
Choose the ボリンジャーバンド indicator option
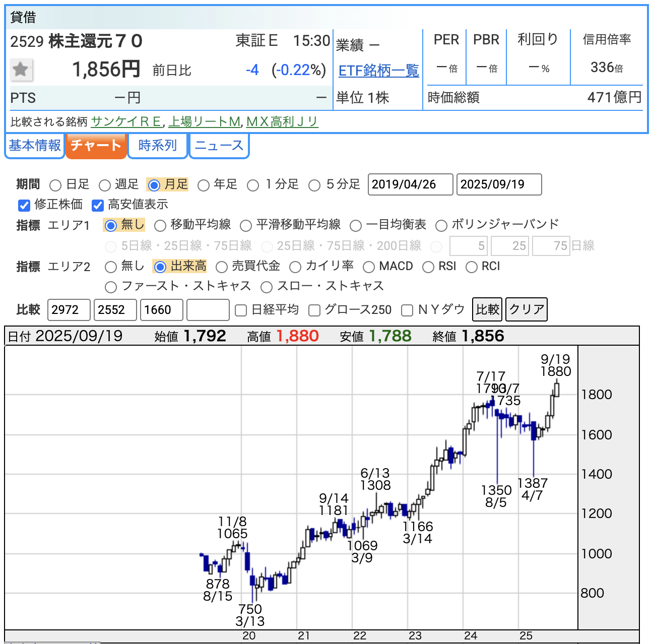pyautogui.click(x=441, y=225)
